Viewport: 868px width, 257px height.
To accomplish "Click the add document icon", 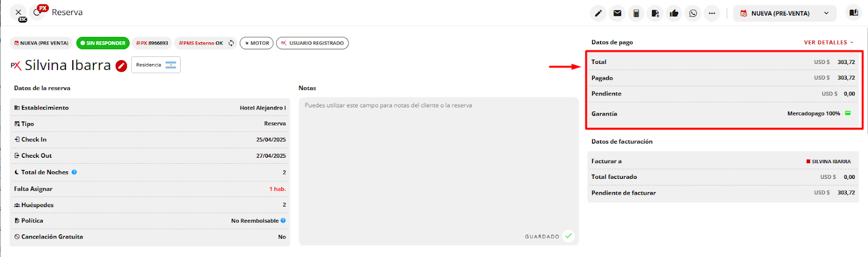I will pyautogui.click(x=655, y=14).
